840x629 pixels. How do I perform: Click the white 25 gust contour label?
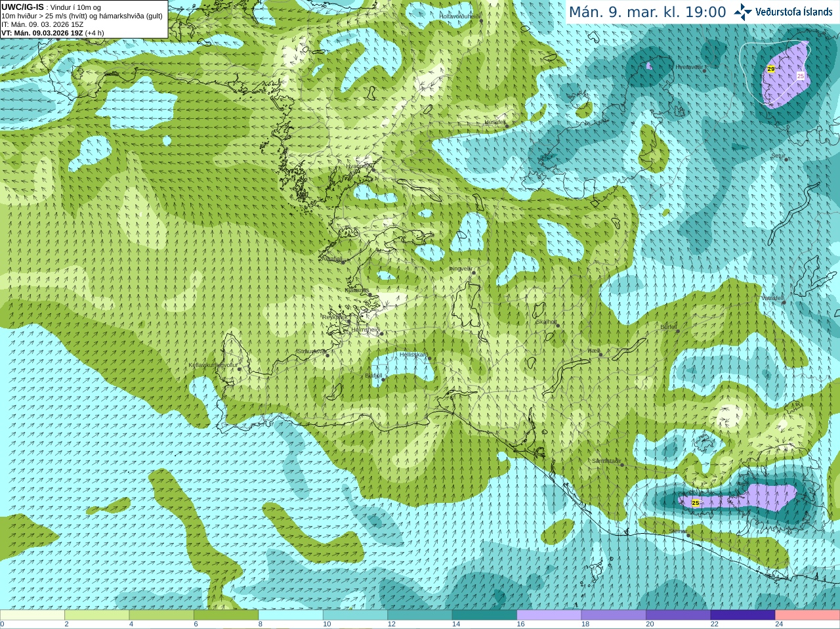pos(801,76)
